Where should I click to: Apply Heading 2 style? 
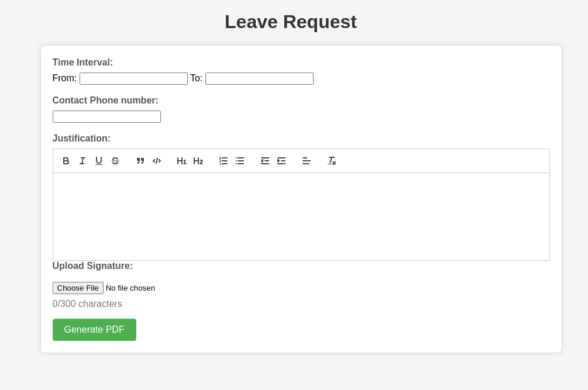pos(198,161)
